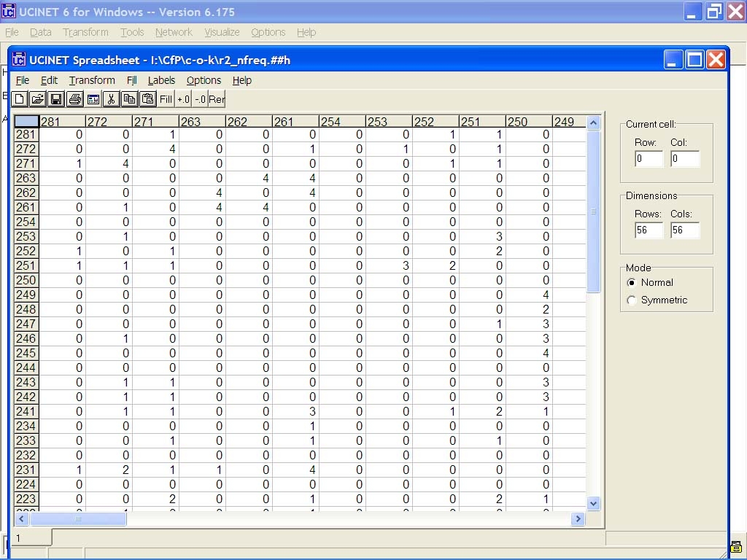747x560 pixels.
Task: Click the Copy icon in the toolbar
Action: tap(129, 99)
